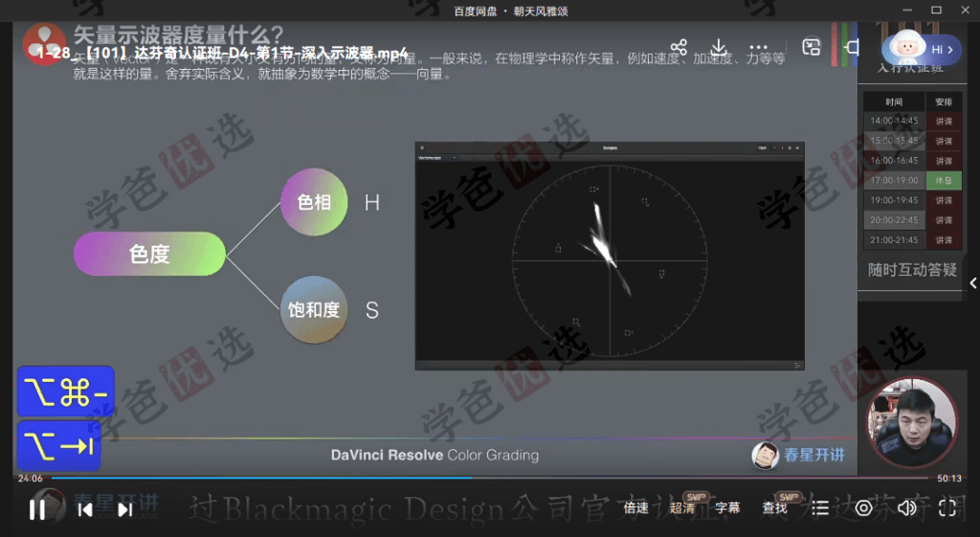This screenshot has width=980, height=537.
Task: Click the presenter webcam circle
Action: [912, 422]
